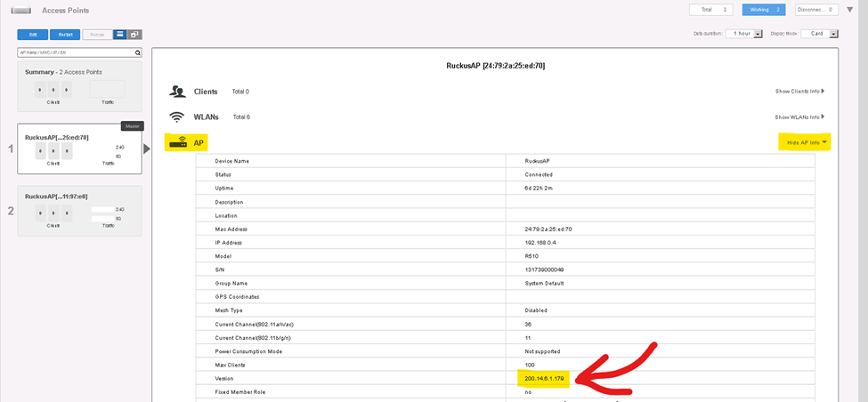This screenshot has width=868, height=402.
Task: Click the Total 6 WLANs count
Action: tap(241, 117)
